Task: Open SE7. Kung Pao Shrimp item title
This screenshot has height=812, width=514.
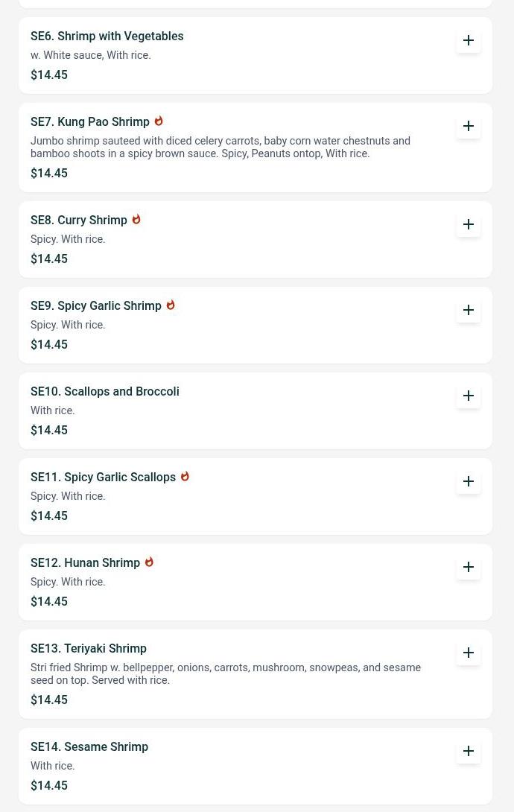Action: click(x=90, y=121)
